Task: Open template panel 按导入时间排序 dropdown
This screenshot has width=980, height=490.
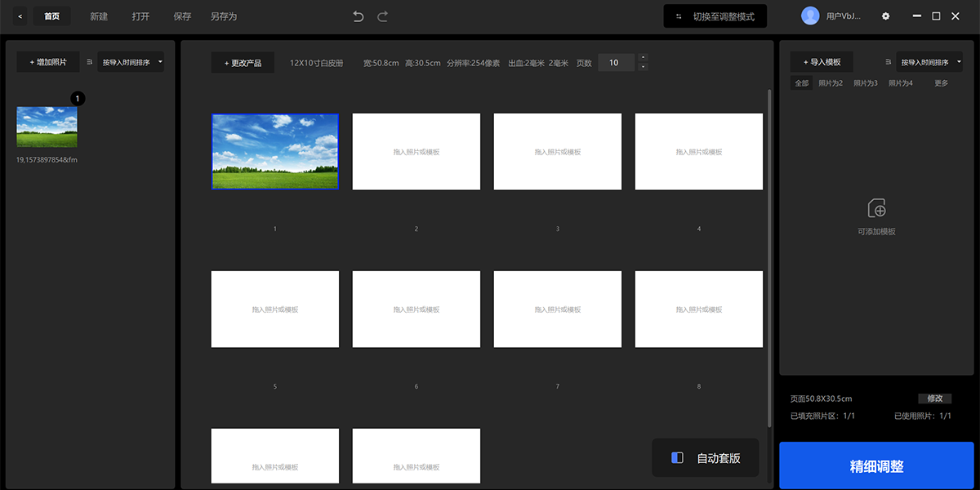Action: pyautogui.click(x=929, y=62)
